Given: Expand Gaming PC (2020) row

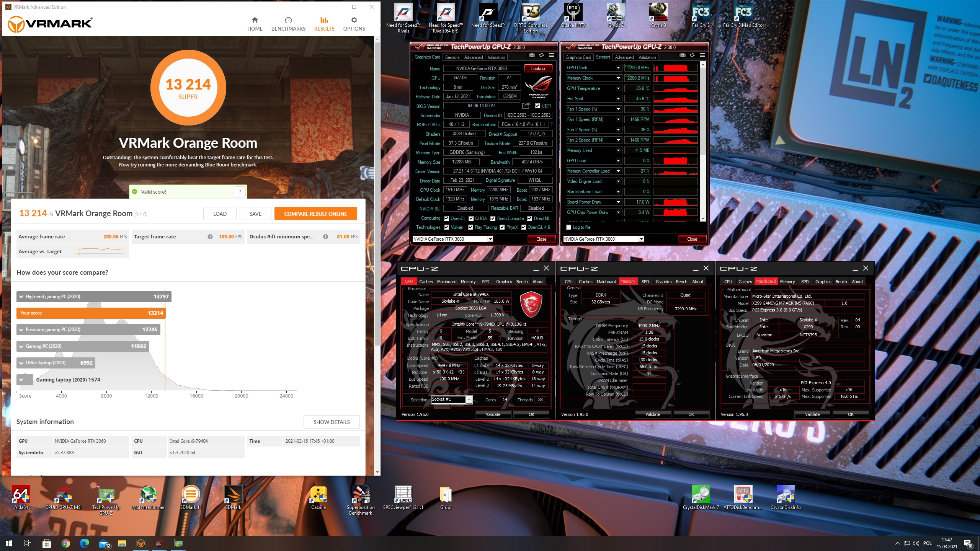Looking at the screenshot, I should (83, 346).
